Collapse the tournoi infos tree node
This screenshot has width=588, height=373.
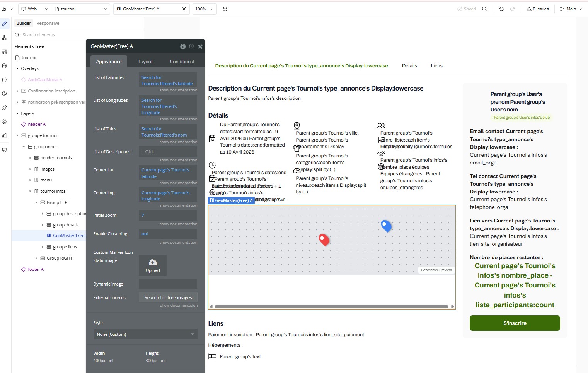point(30,191)
